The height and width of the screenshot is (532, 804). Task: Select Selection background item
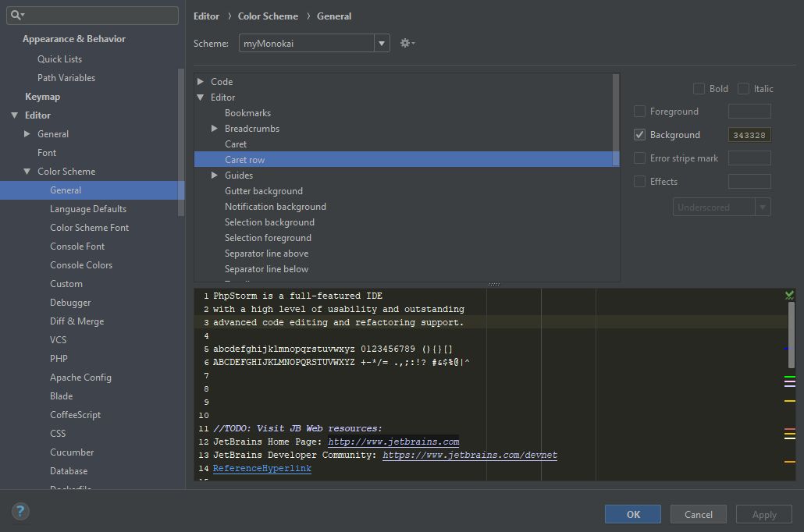click(x=270, y=222)
